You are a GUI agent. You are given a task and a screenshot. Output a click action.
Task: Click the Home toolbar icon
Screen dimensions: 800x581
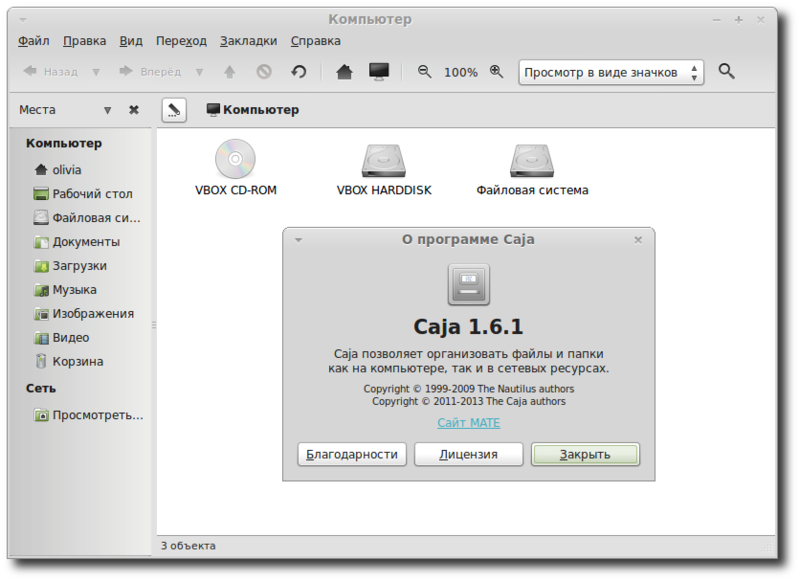[344, 71]
